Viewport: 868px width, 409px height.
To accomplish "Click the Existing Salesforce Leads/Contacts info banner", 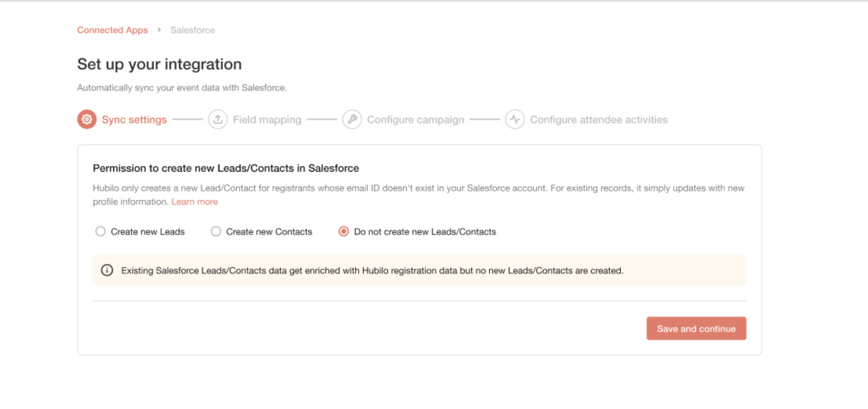I will [x=419, y=270].
